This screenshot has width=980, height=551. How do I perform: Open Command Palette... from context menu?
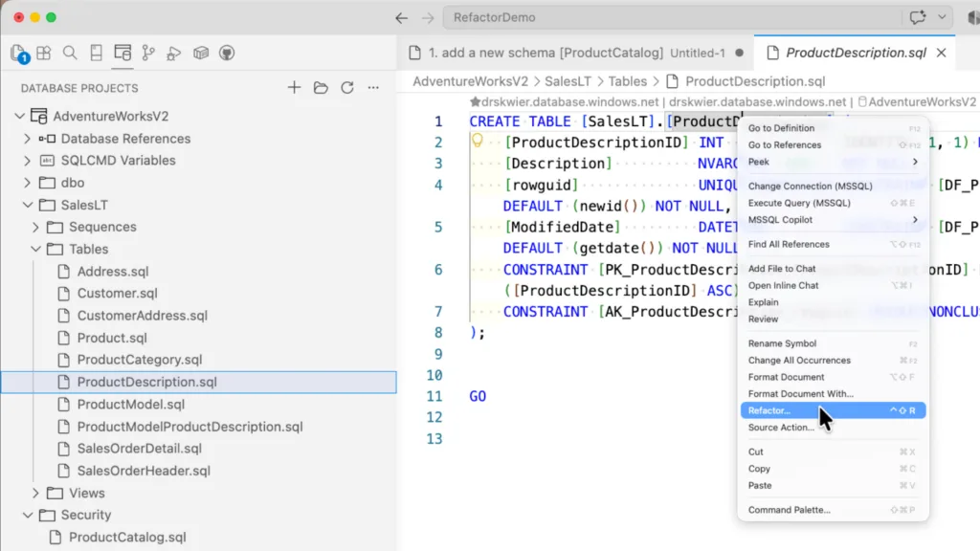coord(834,510)
